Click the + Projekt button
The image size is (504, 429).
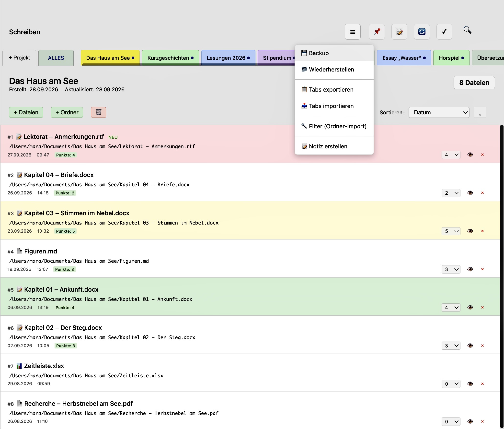tap(19, 58)
